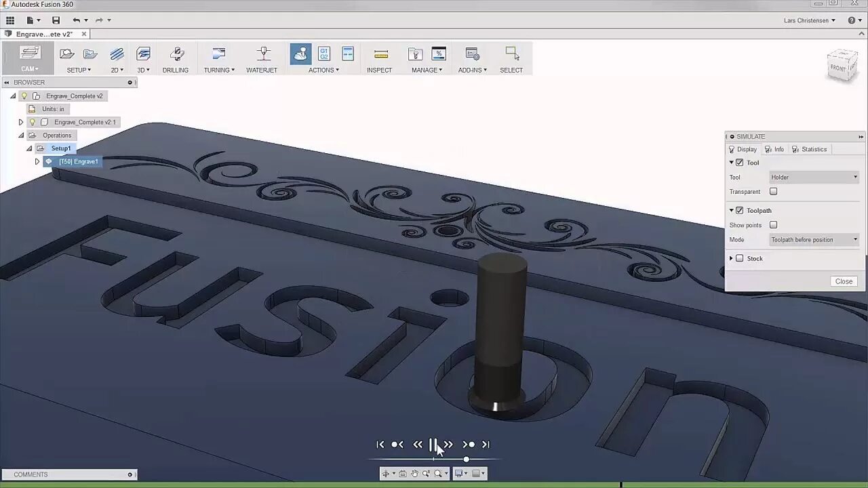868x488 pixels.
Task: Click the setup sheet icon
Action: (x=348, y=54)
